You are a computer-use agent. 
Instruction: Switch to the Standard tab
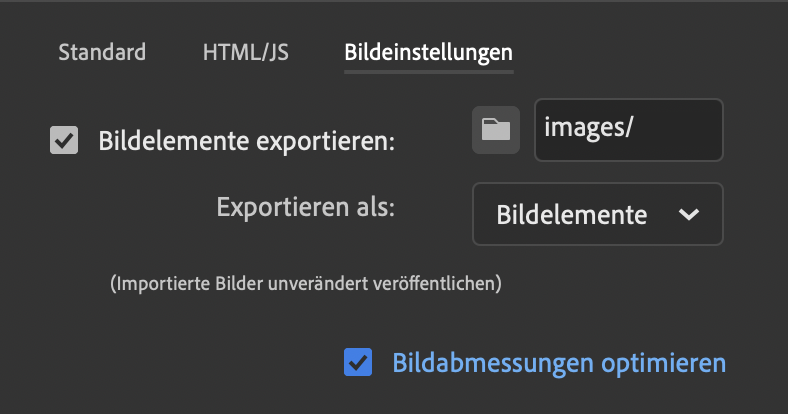tap(102, 52)
